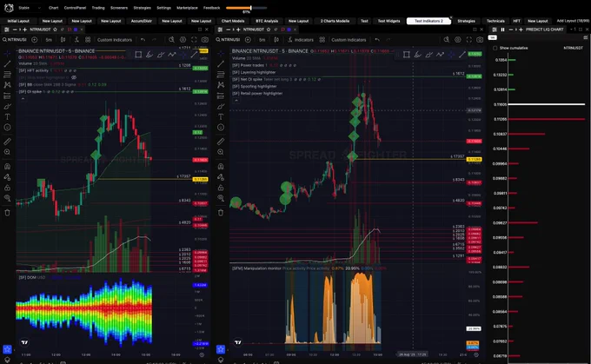The height and width of the screenshot is (364, 591).
Task: Open indicator templates grid on left chart
Action: point(88,40)
